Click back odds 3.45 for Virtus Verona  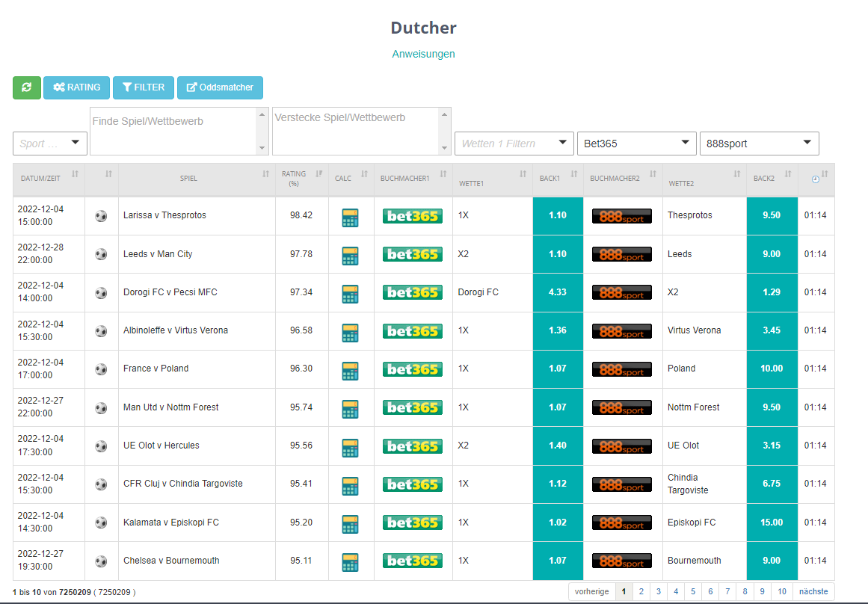coord(772,330)
